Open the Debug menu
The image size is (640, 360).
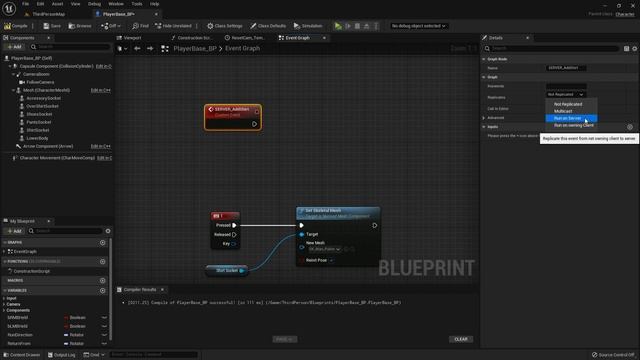pyautogui.click(x=94, y=4)
